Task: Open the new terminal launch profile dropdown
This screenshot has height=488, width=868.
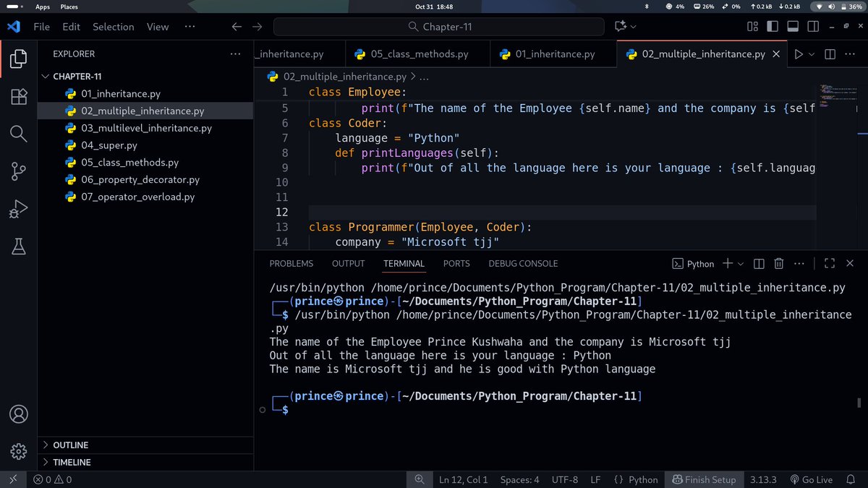Action: 740,264
